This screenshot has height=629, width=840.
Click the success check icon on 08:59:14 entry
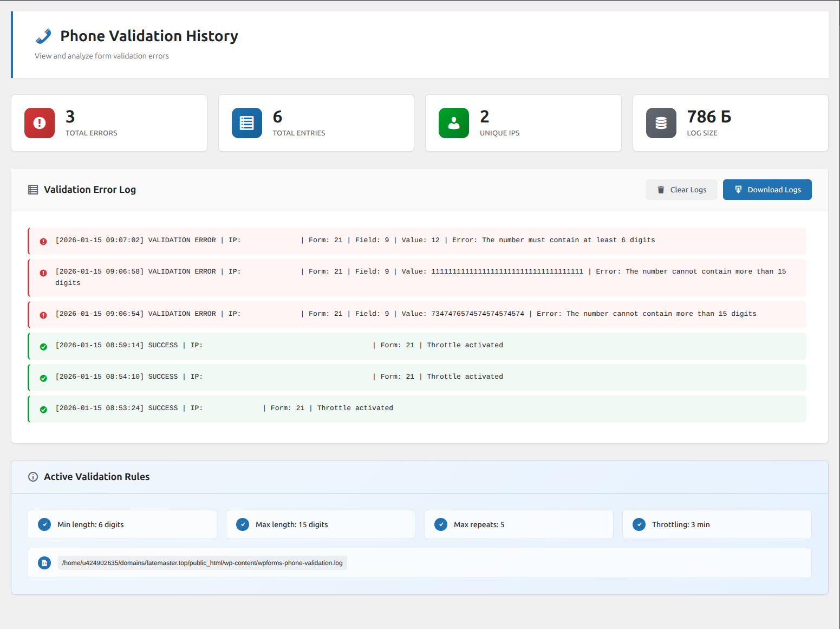43,347
